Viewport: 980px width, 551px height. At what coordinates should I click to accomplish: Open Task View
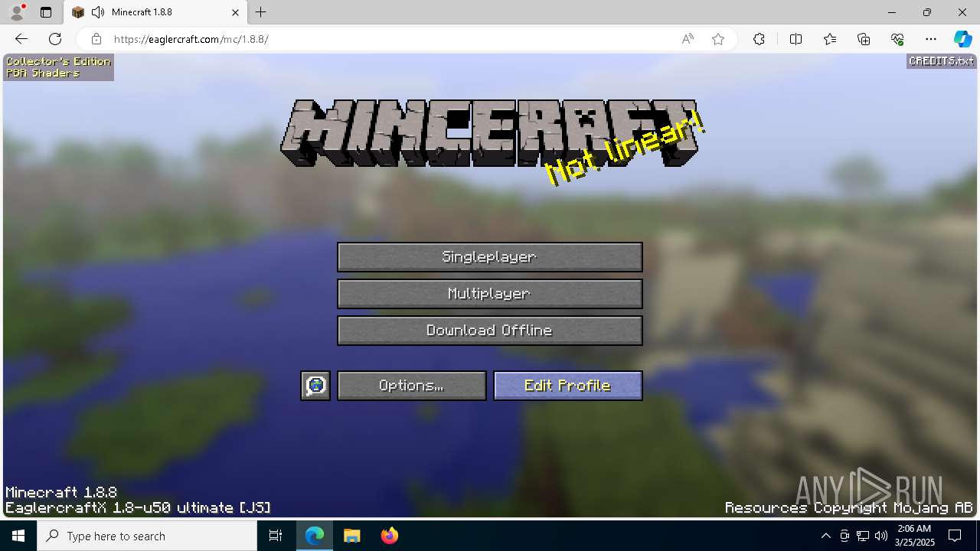tap(276, 536)
